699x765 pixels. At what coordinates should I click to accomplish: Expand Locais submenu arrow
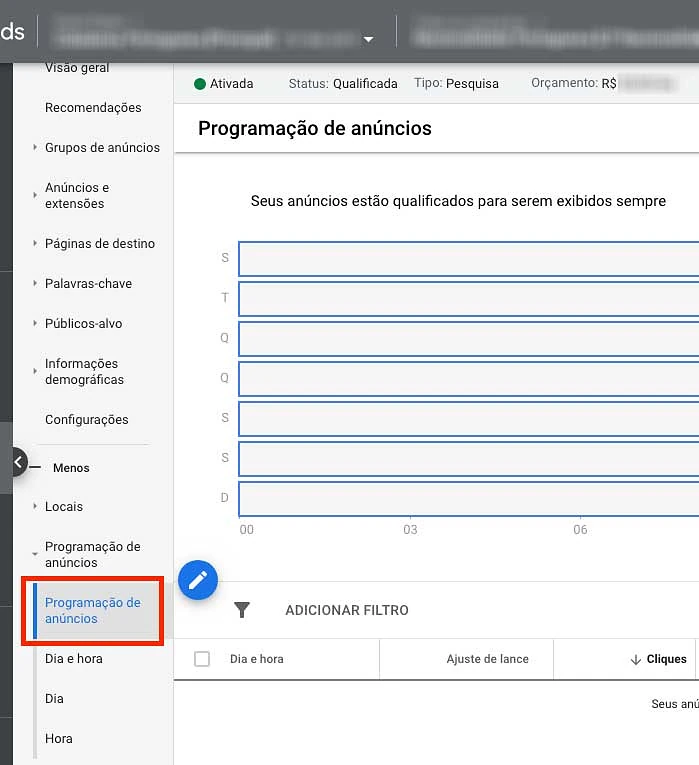35,506
